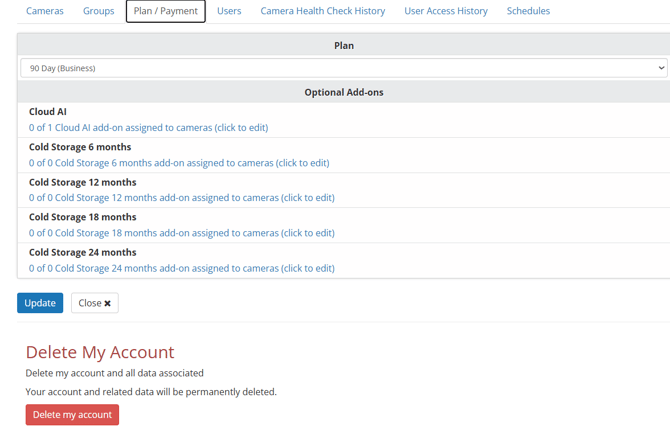Click the bold Cloud AI add-on title
This screenshot has height=447, width=670.
click(48, 112)
